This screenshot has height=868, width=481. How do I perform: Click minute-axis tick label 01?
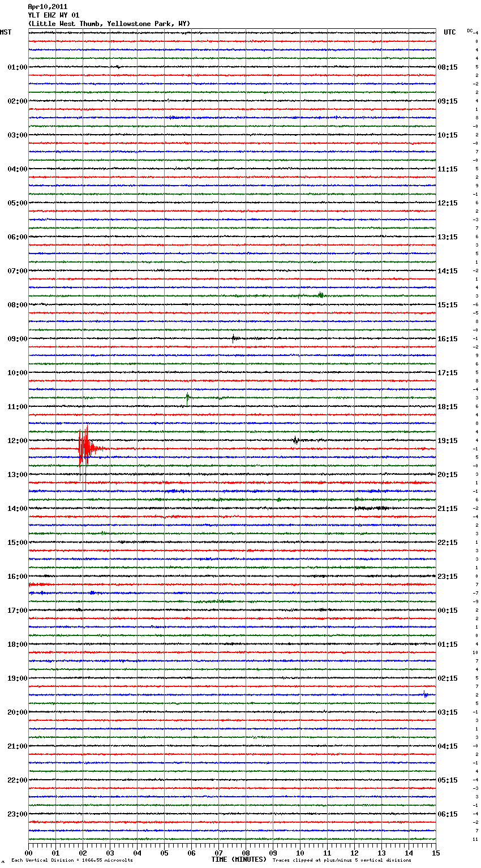(x=55, y=853)
